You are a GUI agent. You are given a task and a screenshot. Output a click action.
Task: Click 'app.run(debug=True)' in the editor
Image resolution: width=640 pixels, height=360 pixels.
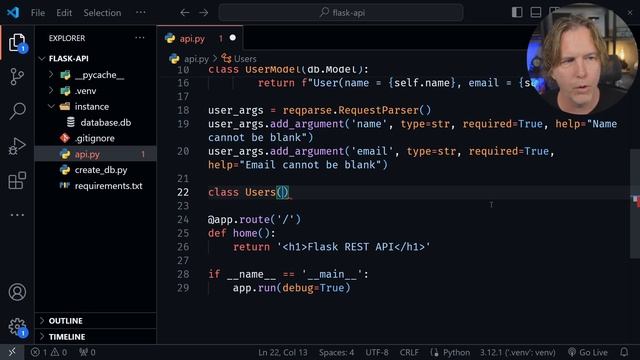[x=291, y=288]
